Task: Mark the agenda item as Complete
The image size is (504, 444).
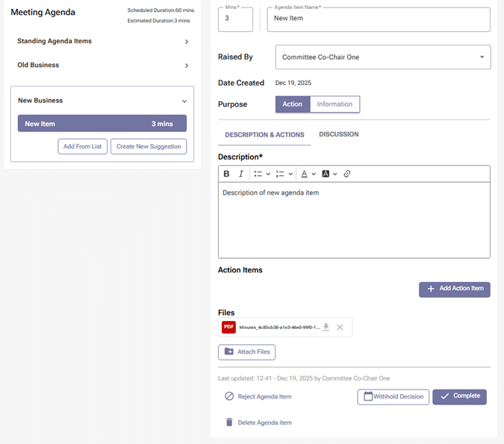Action: coord(459,396)
